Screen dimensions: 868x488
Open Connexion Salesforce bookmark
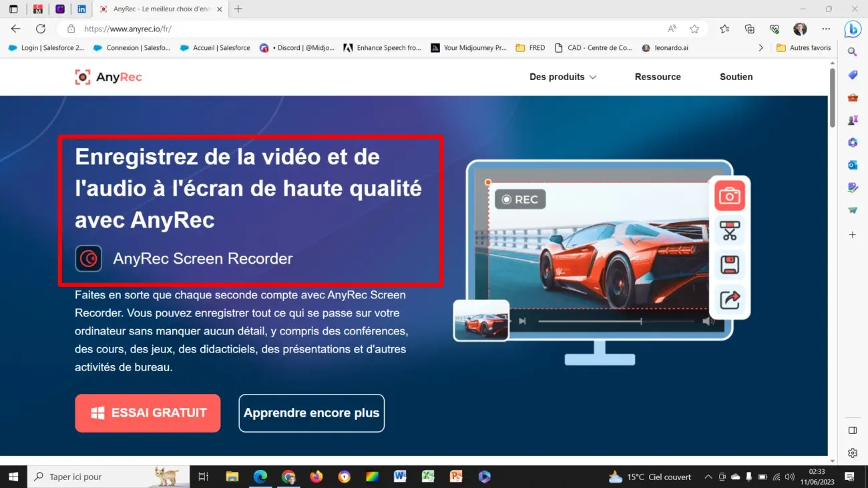(132, 48)
